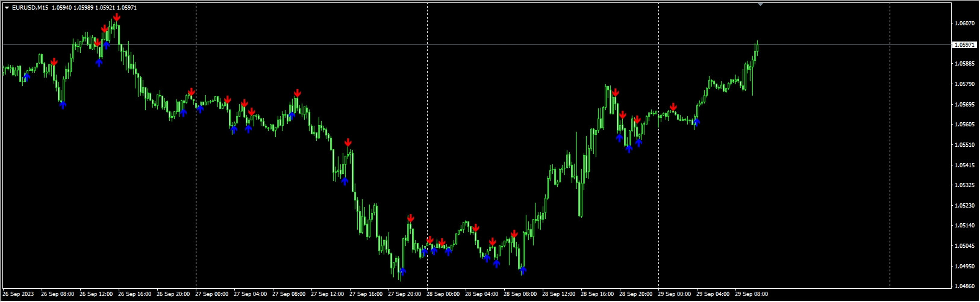Click the 1.05325 price scale label
980x302 pixels.
click(964, 185)
